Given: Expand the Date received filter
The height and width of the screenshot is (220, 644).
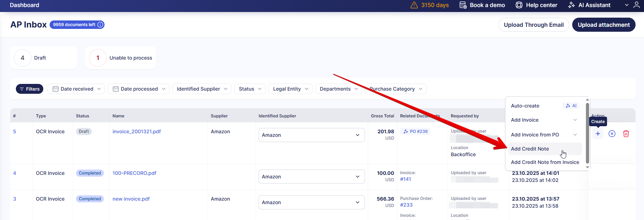Looking at the screenshot, I should pyautogui.click(x=76, y=89).
